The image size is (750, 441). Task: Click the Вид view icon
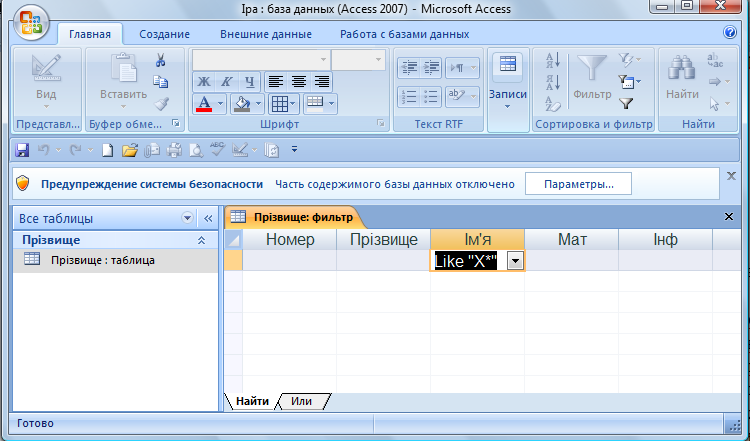click(46, 68)
